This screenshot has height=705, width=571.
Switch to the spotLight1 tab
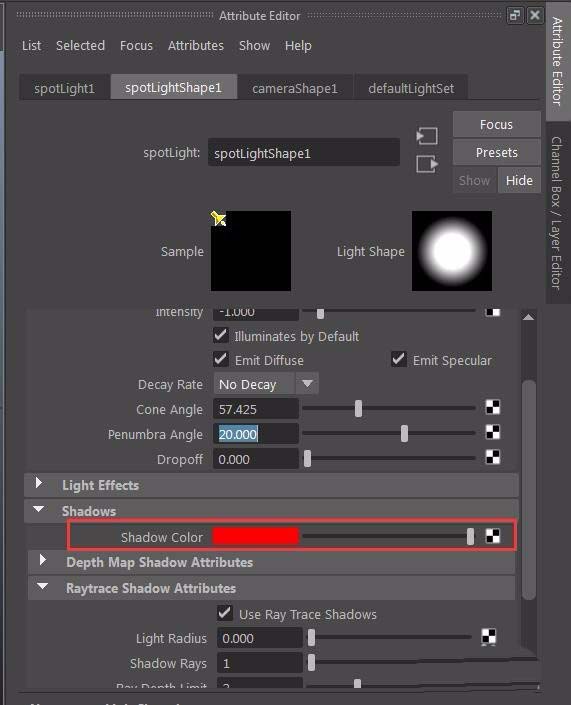pos(64,88)
